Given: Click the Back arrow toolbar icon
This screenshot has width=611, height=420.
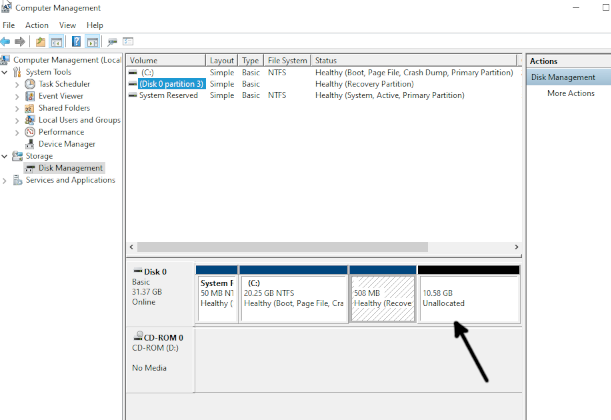Looking at the screenshot, I should pyautogui.click(x=6, y=42).
